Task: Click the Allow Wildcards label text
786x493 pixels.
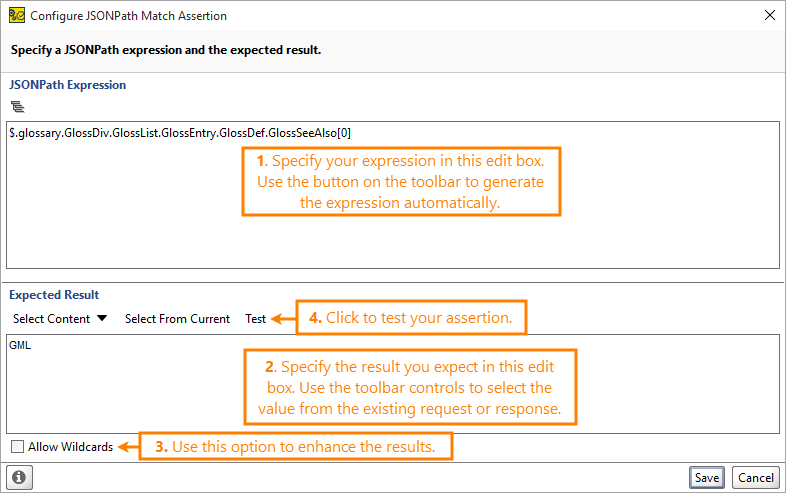Action: point(71,447)
